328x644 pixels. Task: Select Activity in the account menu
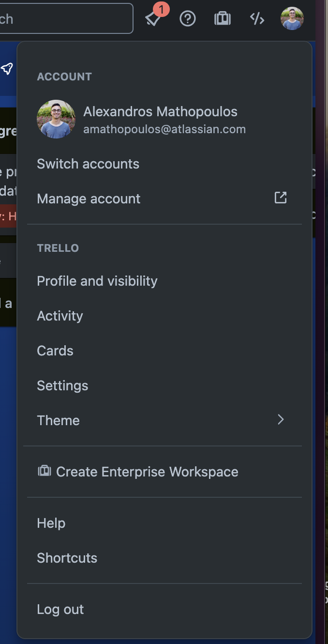[60, 315]
